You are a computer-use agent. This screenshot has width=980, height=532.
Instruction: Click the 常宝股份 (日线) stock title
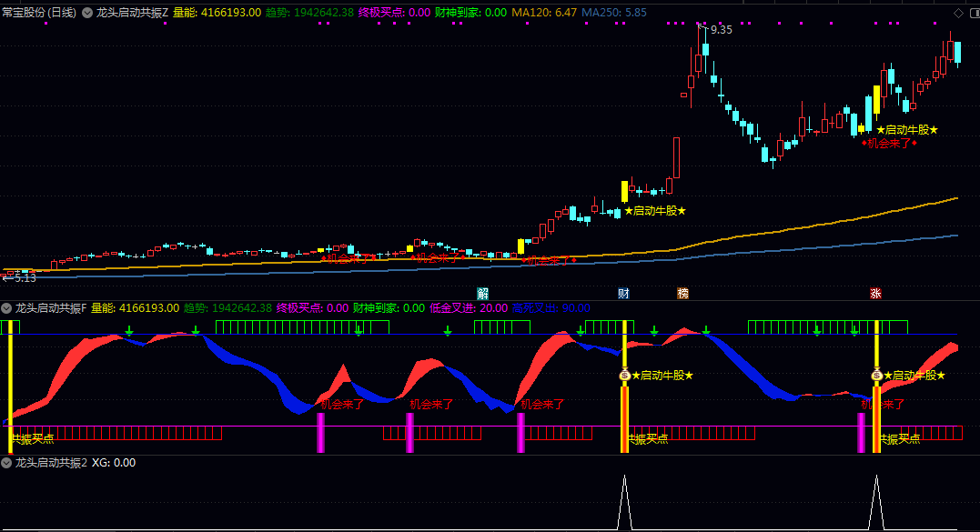39,13
